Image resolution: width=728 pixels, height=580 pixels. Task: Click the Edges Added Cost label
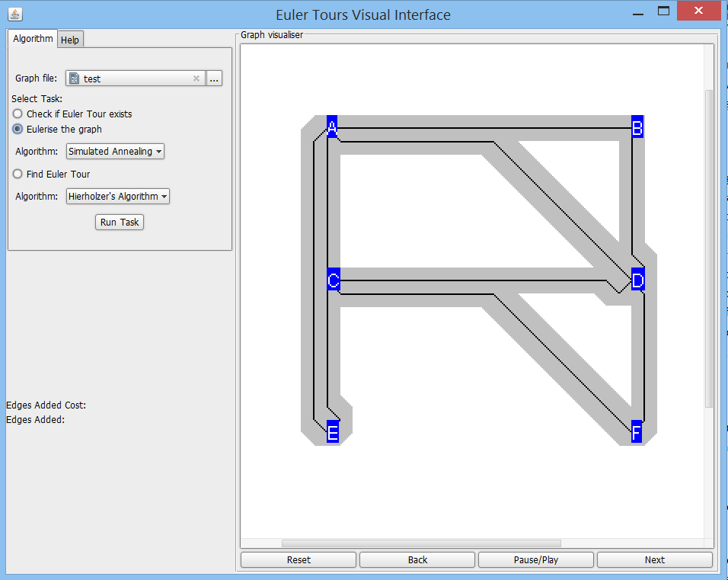46,405
